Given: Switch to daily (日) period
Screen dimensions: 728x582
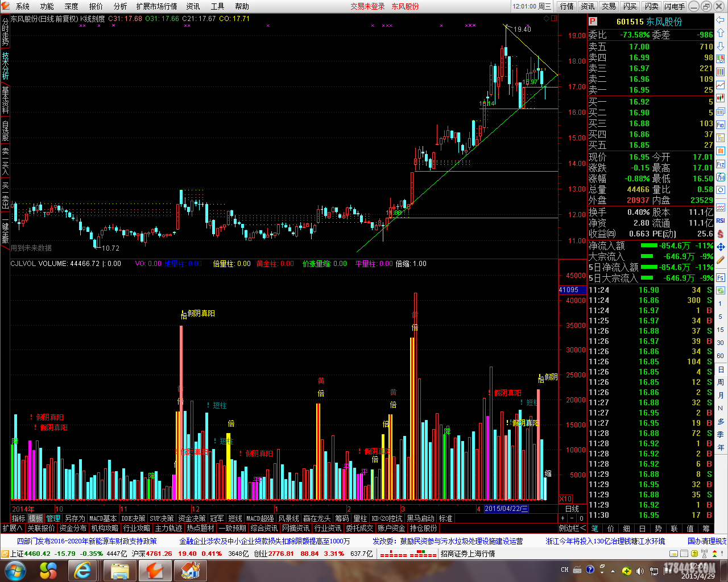Looking at the screenshot, I should point(721,369).
